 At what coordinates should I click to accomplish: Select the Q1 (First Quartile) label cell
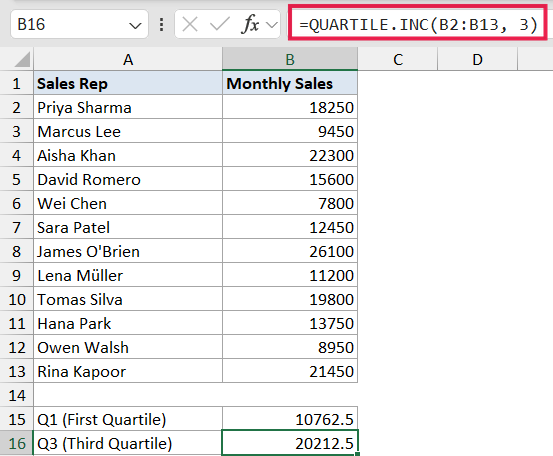128,419
